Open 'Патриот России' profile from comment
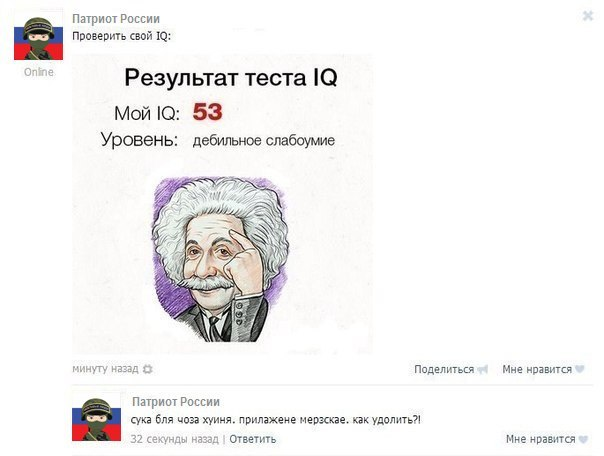The width and height of the screenshot is (604, 456). [176, 402]
